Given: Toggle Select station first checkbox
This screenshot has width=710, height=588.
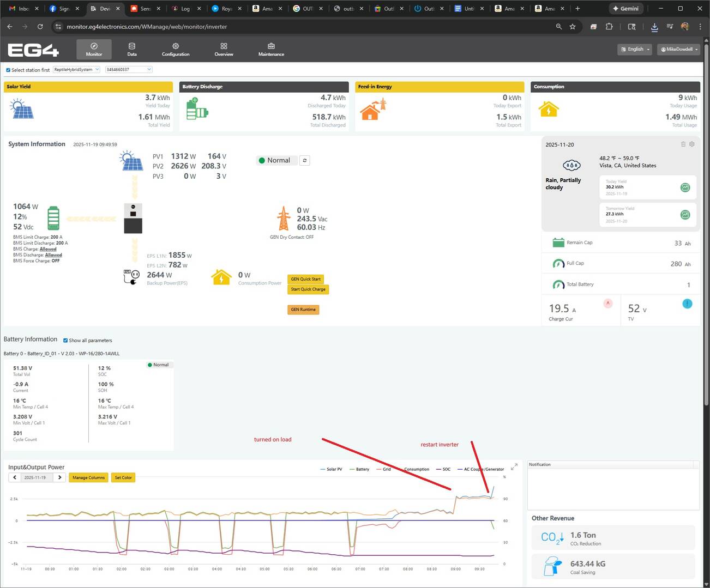Looking at the screenshot, I should click(x=8, y=70).
